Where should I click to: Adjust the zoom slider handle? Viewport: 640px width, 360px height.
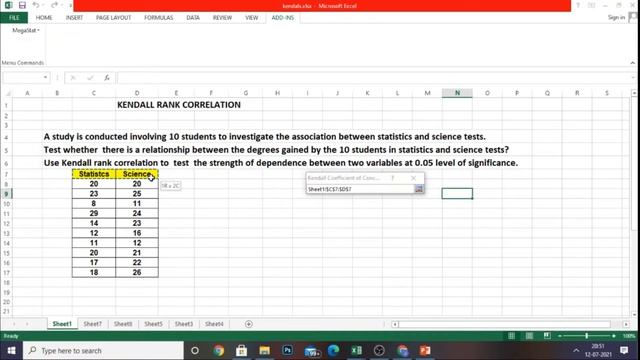tap(587, 336)
